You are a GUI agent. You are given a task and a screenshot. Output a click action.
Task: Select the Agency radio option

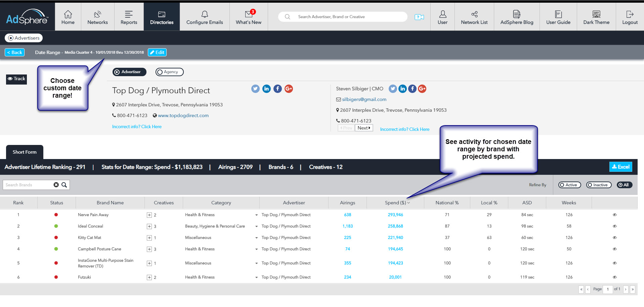pyautogui.click(x=169, y=72)
